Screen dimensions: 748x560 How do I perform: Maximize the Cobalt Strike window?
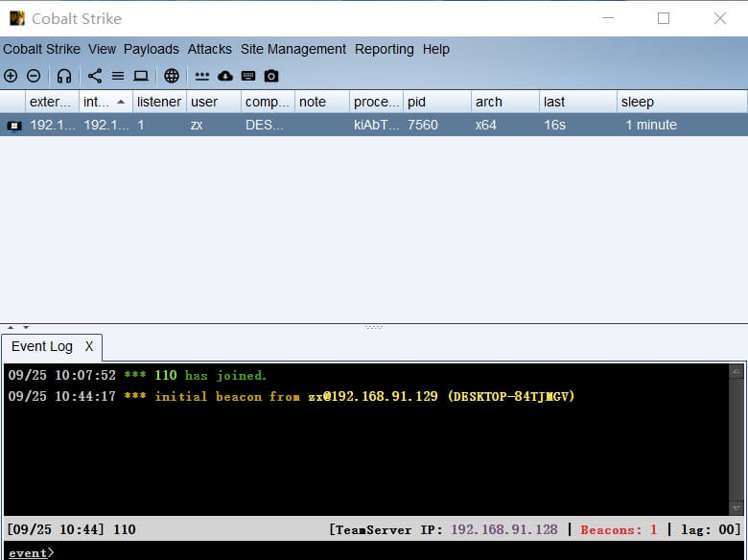(664, 18)
